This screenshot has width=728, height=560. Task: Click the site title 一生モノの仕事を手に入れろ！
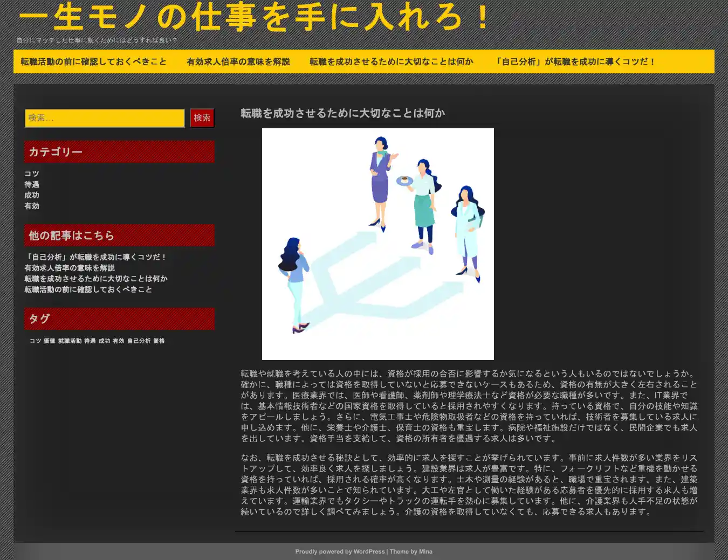[254, 16]
